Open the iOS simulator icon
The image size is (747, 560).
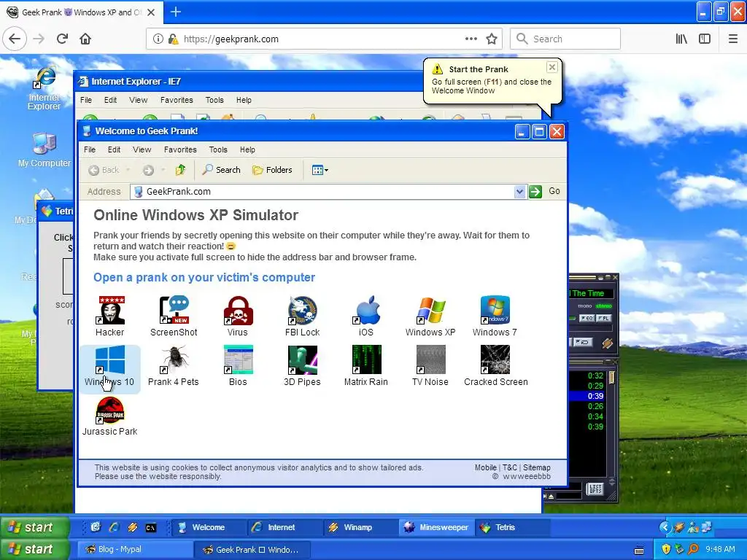(366, 316)
